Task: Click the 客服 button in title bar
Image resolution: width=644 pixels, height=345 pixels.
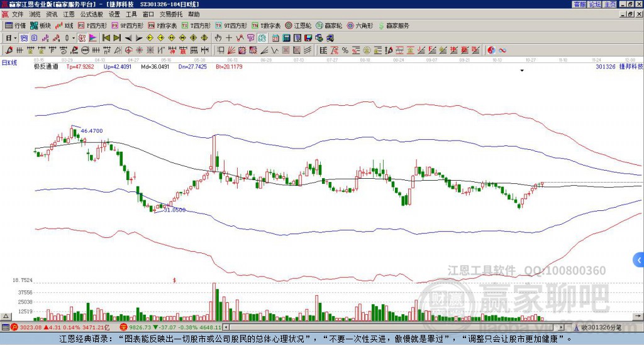Action: (x=579, y=4)
